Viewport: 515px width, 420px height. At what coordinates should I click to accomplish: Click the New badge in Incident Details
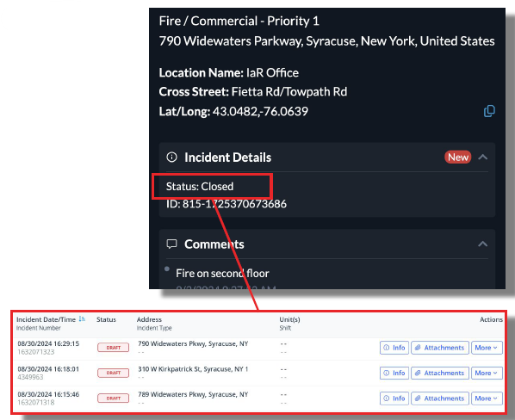(458, 157)
